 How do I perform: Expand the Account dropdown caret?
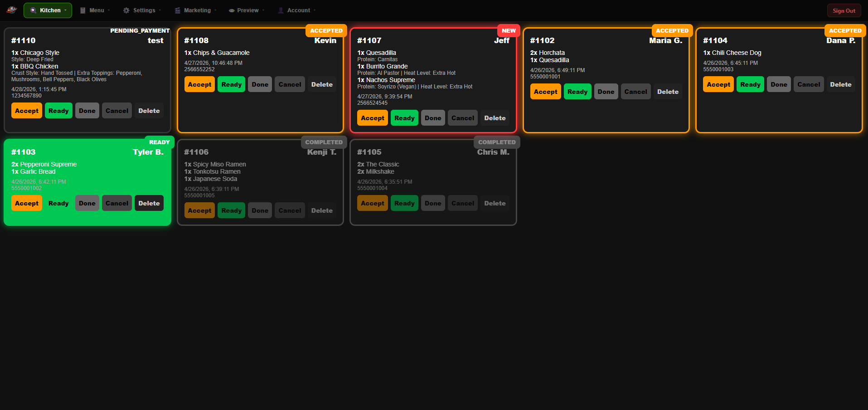point(315,10)
